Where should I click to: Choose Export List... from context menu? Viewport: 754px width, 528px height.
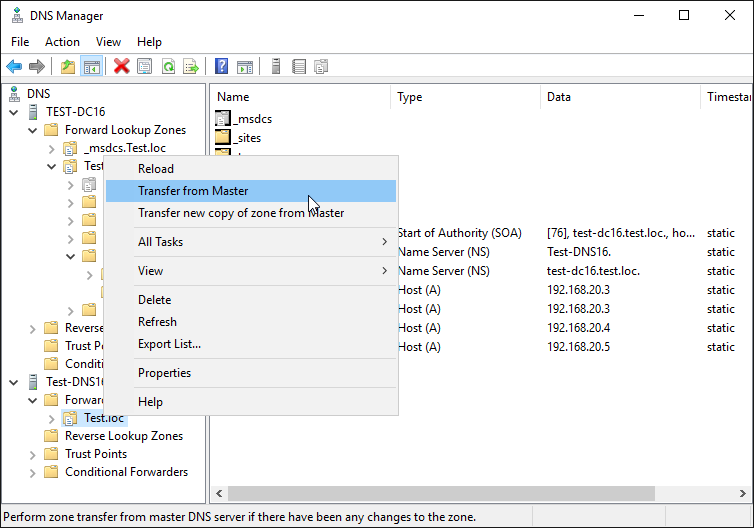[251, 344]
